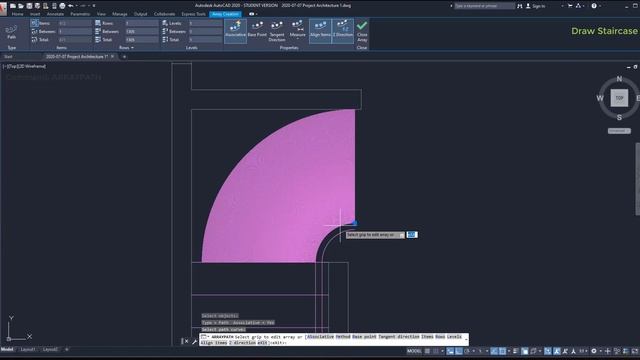Click the command line customize wrench icon

click(194, 342)
